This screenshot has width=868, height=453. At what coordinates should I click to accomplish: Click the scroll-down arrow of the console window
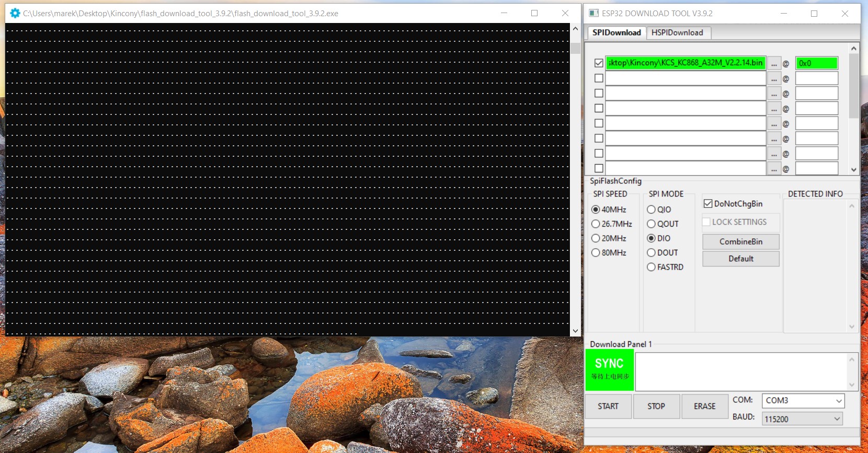click(575, 331)
